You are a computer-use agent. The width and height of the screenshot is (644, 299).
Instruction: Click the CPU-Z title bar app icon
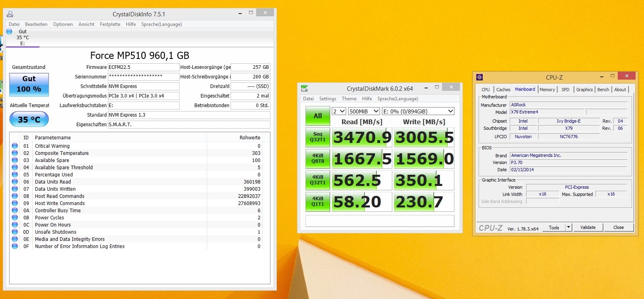480,77
